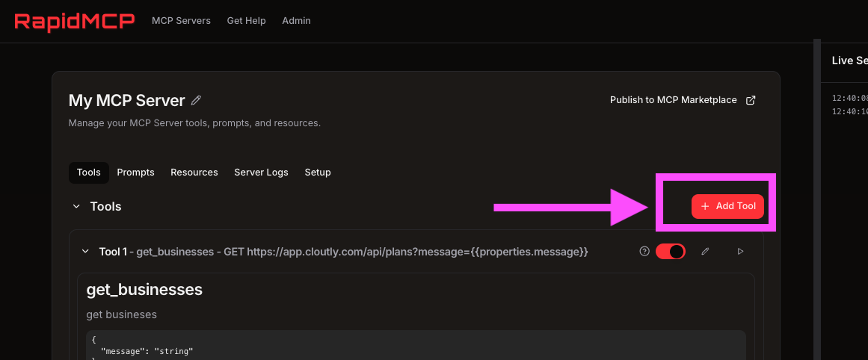
Task: Click the page vertical scrollbar
Action: (816, 199)
